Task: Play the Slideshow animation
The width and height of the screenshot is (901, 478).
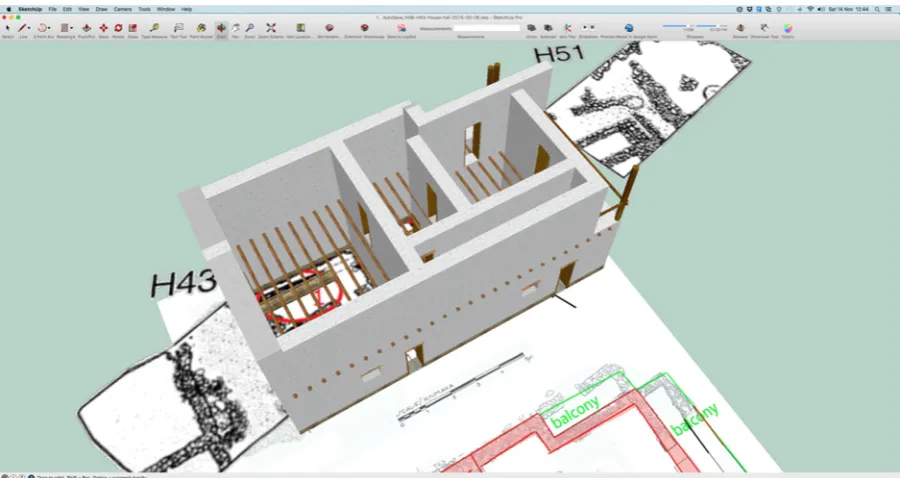Action: 585,28
